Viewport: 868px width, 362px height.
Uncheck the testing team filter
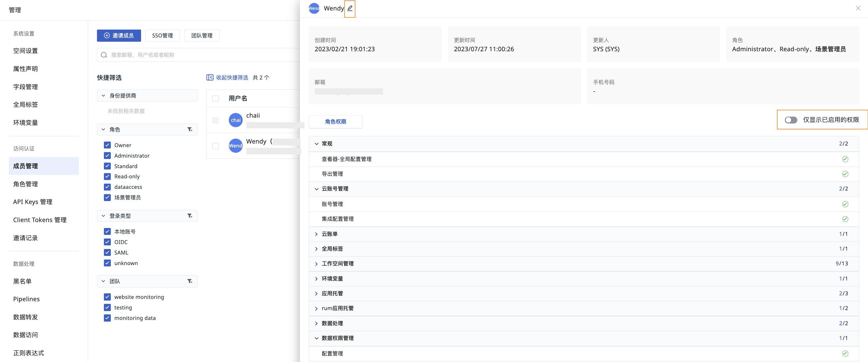(x=107, y=307)
